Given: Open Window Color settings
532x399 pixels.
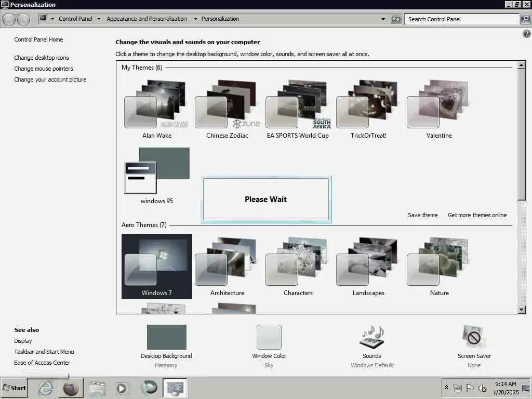Looking at the screenshot, I should click(x=269, y=346).
